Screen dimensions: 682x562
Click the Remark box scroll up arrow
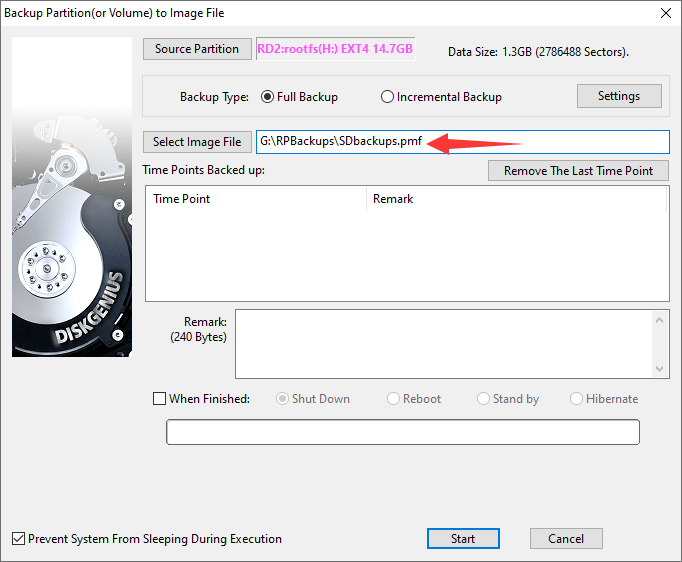tap(659, 320)
